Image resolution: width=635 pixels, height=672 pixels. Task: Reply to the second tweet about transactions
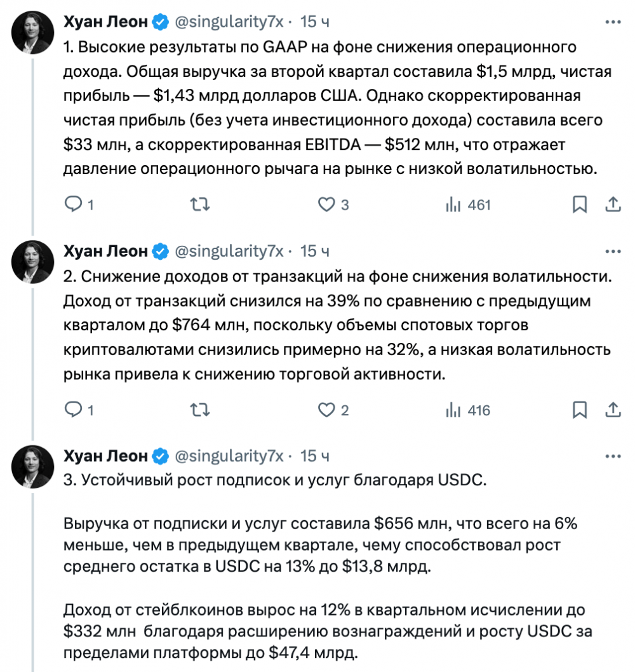(74, 410)
